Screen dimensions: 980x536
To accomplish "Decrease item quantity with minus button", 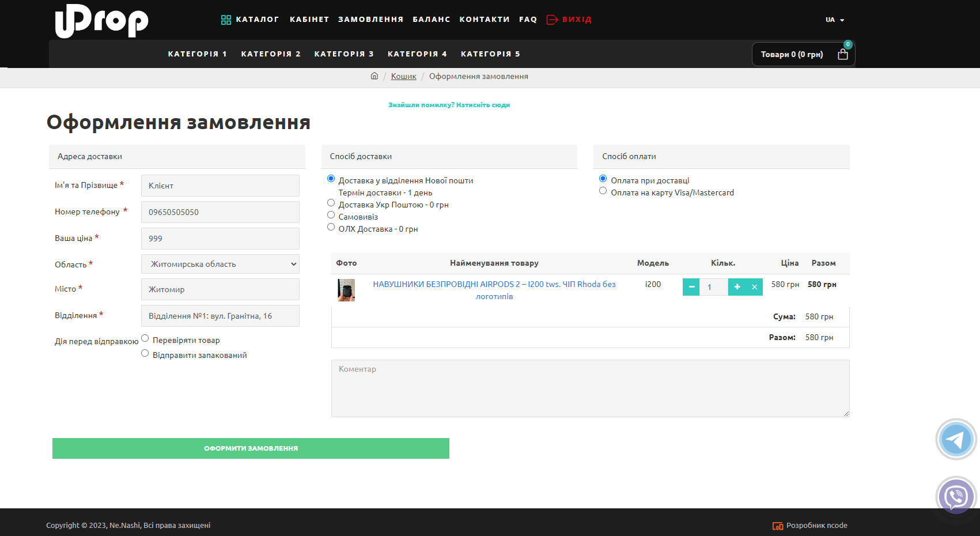I will click(691, 287).
